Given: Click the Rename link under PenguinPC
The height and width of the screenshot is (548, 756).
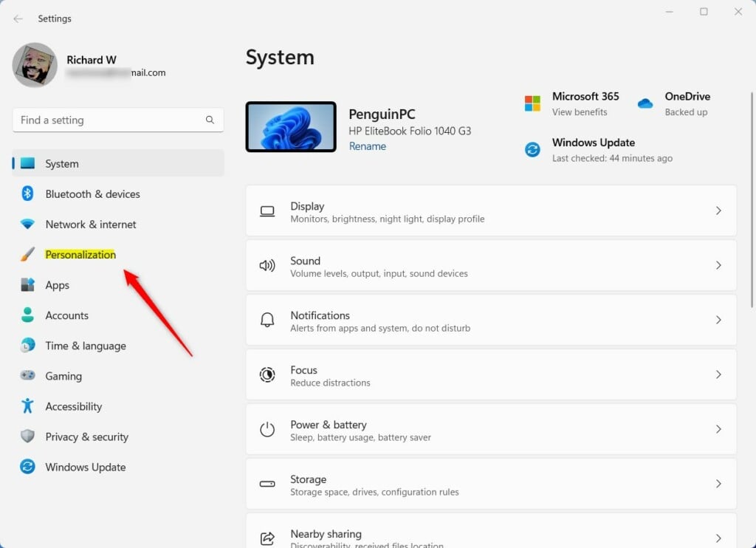Looking at the screenshot, I should coord(368,146).
